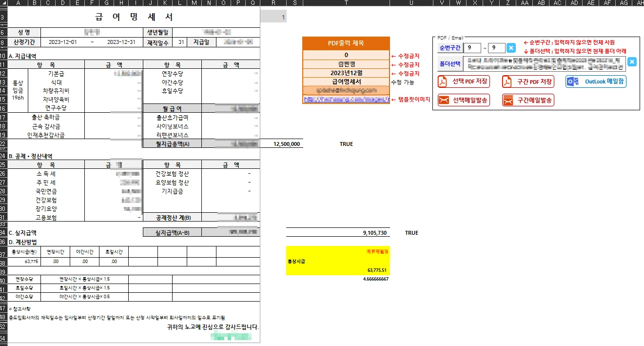Viewport: 644px width, 346px height.
Task: Select the 자녀양육비 cell
Action: click(57, 99)
